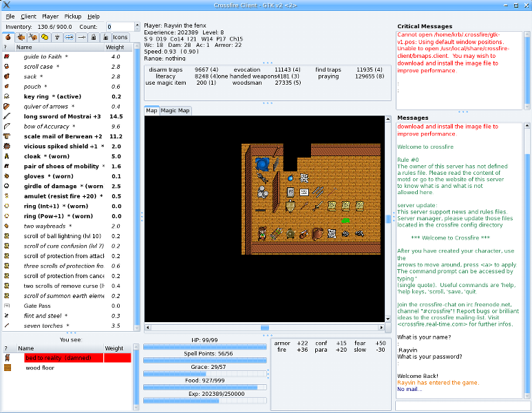
Task: Select the long sword of Mostrai +3
Action: click(62, 116)
